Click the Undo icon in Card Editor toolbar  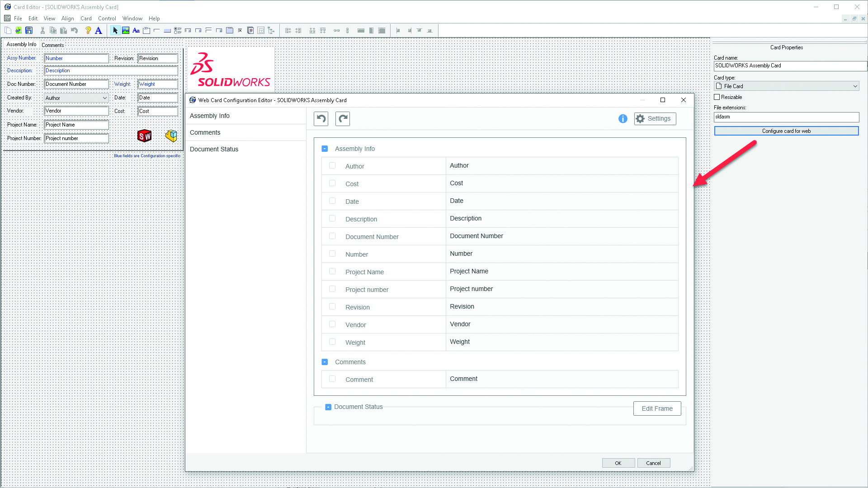[75, 31]
